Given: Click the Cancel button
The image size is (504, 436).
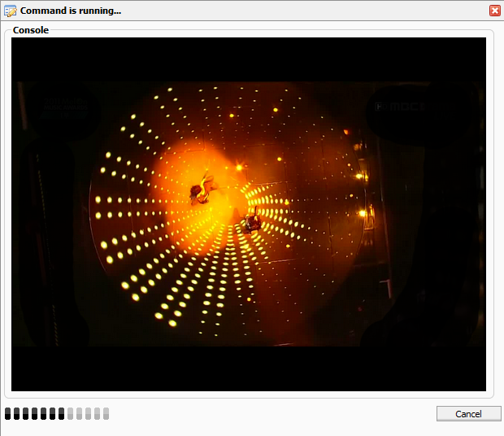Looking at the screenshot, I should coord(468,413).
